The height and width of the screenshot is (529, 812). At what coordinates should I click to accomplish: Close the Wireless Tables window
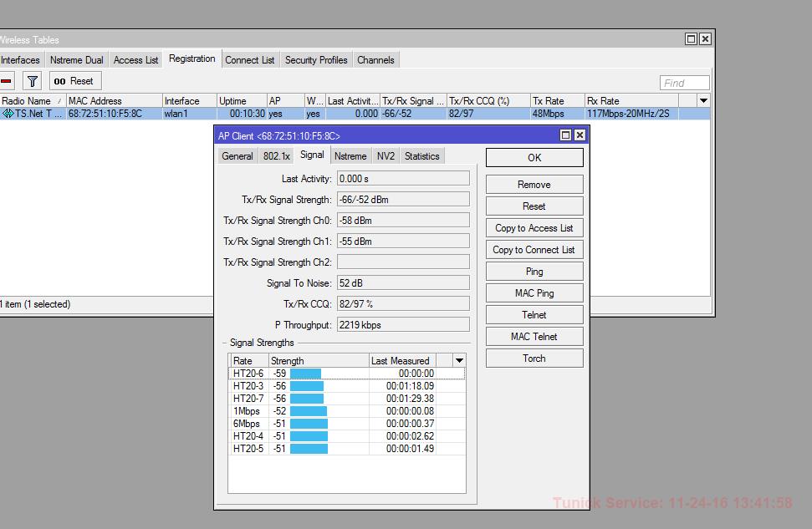[x=705, y=38]
